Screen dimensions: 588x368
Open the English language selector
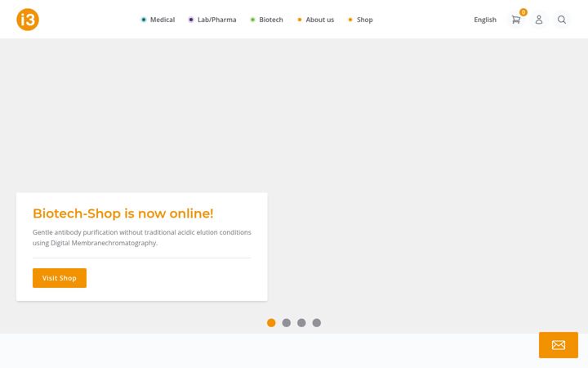[x=485, y=20]
